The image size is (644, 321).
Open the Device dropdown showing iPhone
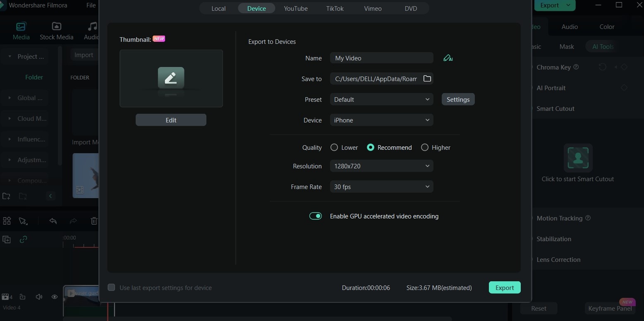(x=381, y=120)
